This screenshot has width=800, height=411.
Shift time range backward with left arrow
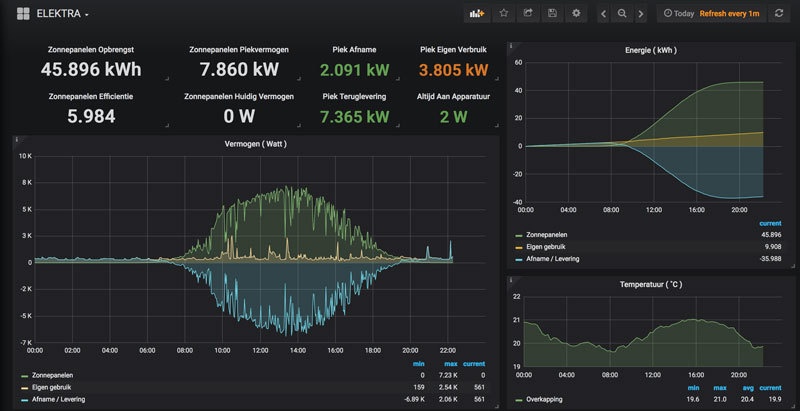click(603, 14)
